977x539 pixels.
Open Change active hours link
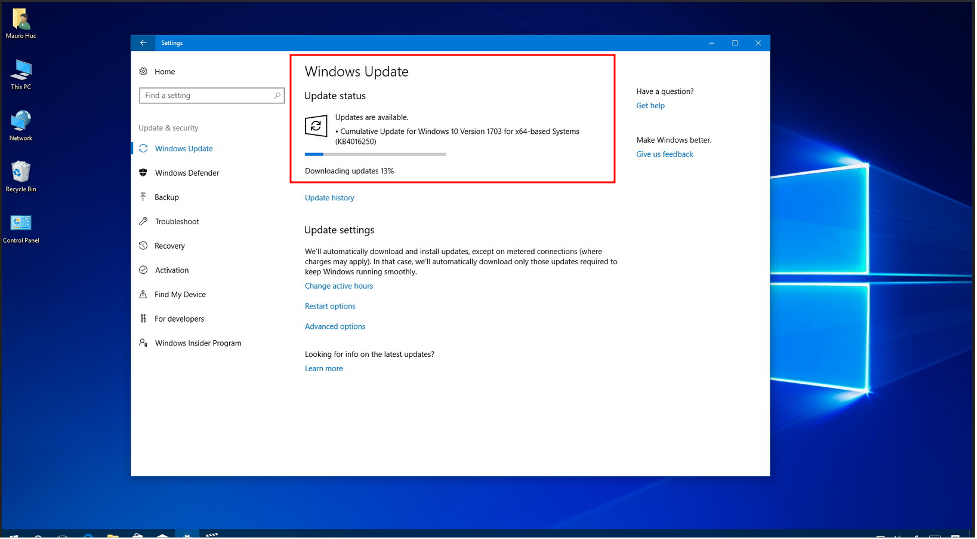pyautogui.click(x=339, y=286)
